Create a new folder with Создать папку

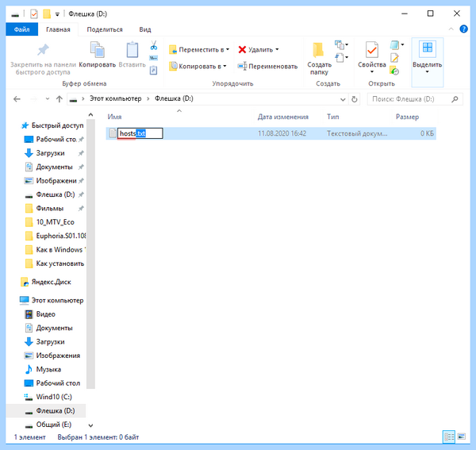pyautogui.click(x=319, y=59)
